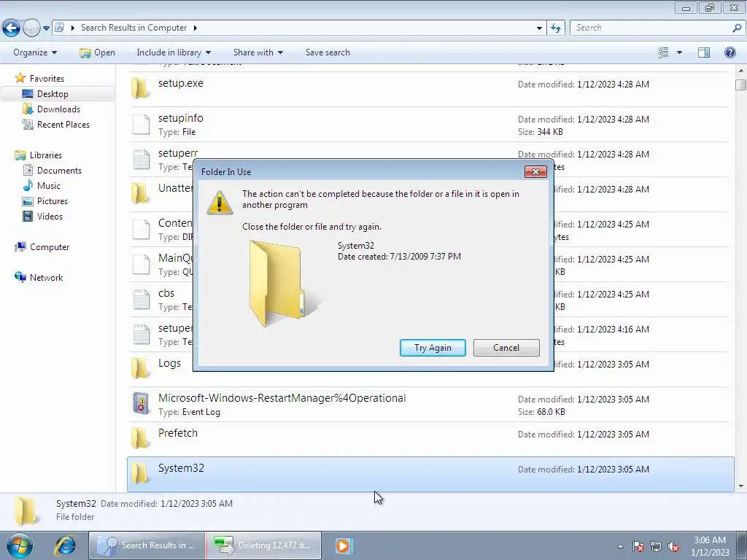Open the Music library
This screenshot has height=560, width=747.
pos(49,186)
